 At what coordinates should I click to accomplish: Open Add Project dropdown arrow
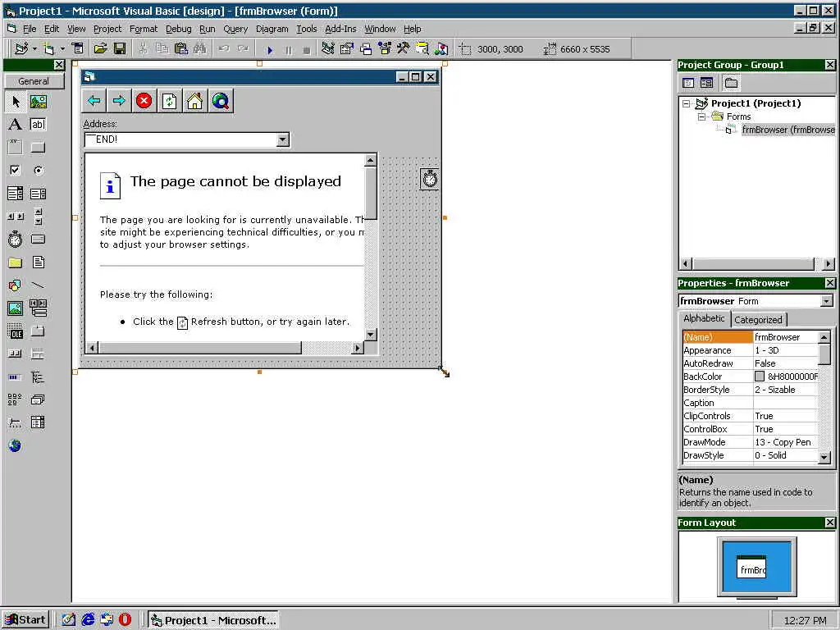click(34, 49)
